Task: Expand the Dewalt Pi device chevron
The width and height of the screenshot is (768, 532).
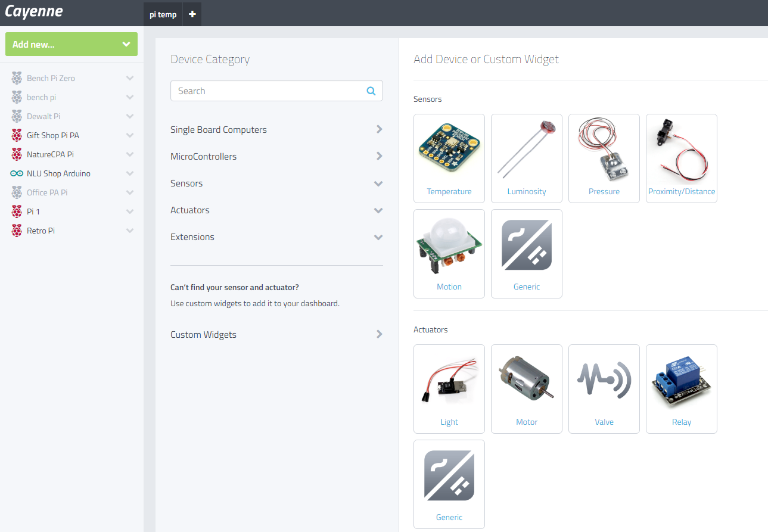Action: coord(130,116)
